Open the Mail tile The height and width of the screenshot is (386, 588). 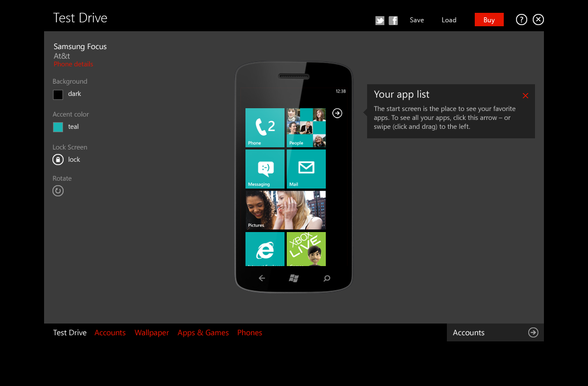pyautogui.click(x=306, y=169)
